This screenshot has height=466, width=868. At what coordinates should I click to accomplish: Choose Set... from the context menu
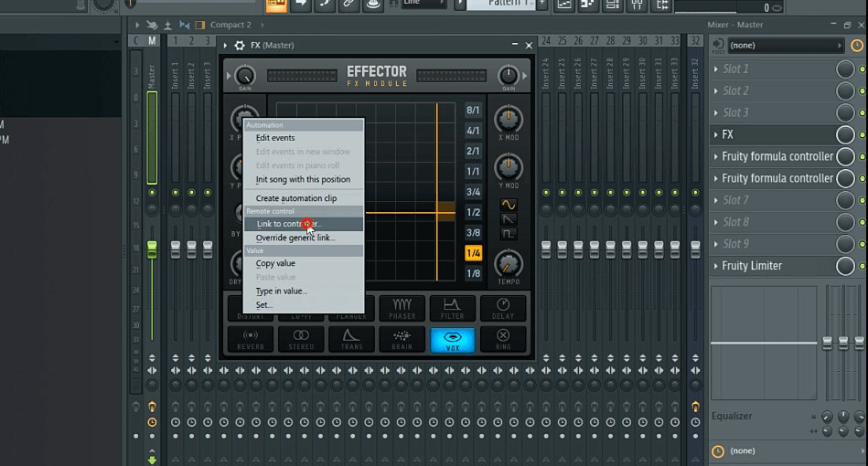(304, 304)
